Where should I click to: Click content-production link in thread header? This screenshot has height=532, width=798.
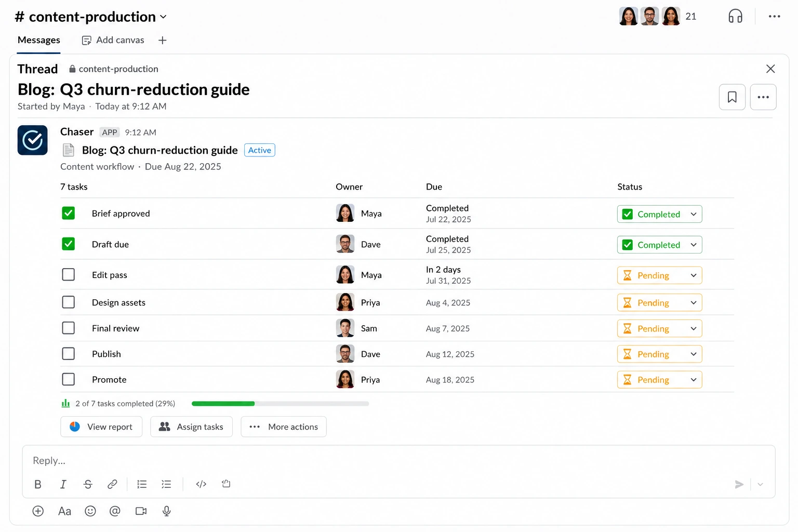click(x=114, y=69)
